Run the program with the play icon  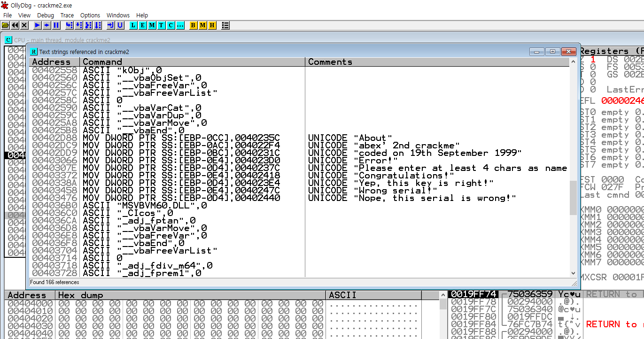tap(38, 25)
